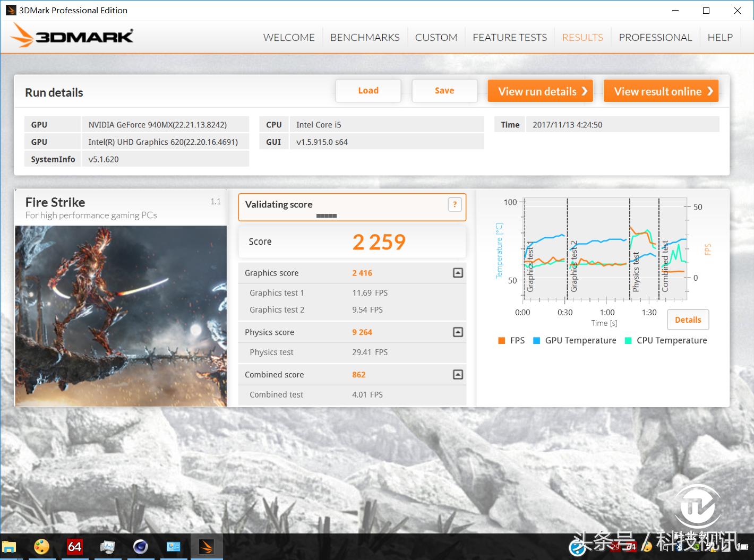Open chart Details button
Image resolution: width=754 pixels, height=560 pixels.
(688, 320)
